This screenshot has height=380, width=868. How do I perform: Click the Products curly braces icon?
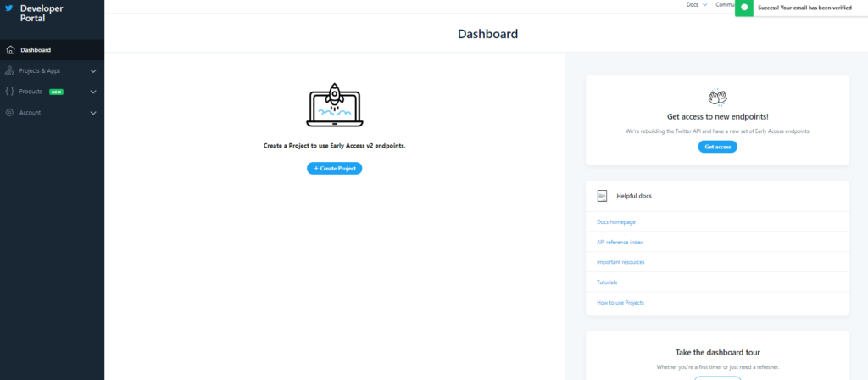click(x=9, y=92)
